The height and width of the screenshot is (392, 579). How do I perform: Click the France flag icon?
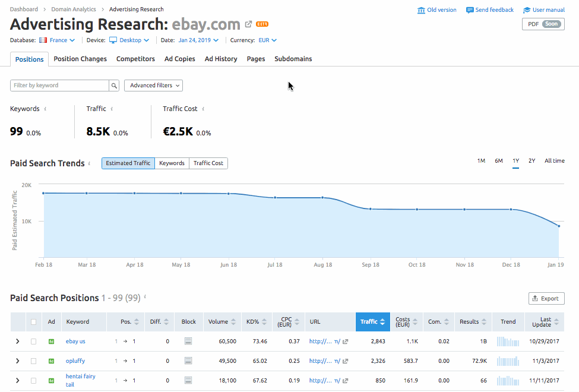coord(43,40)
